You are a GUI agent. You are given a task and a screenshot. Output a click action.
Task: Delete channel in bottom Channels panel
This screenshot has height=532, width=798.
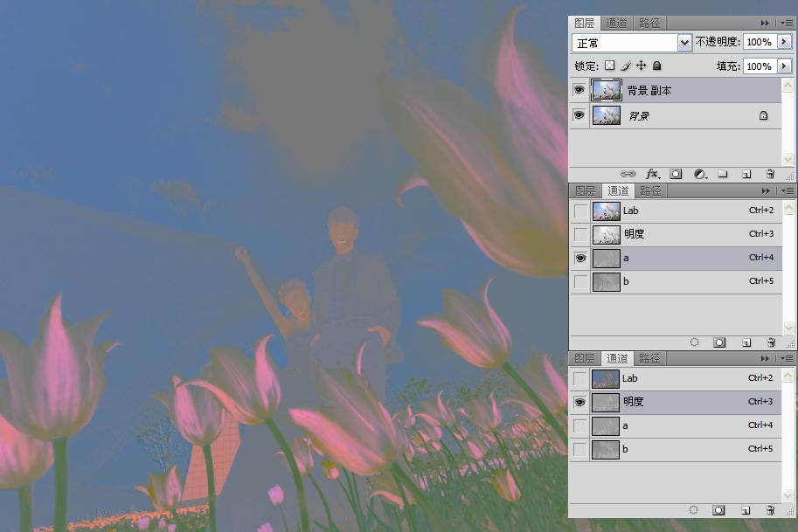point(769,509)
